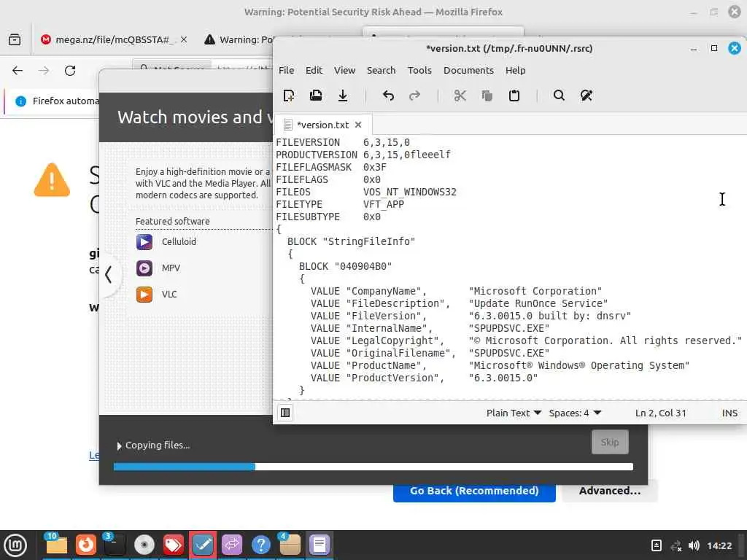
Task: Close the *version.txt document tab
Action: (x=358, y=125)
